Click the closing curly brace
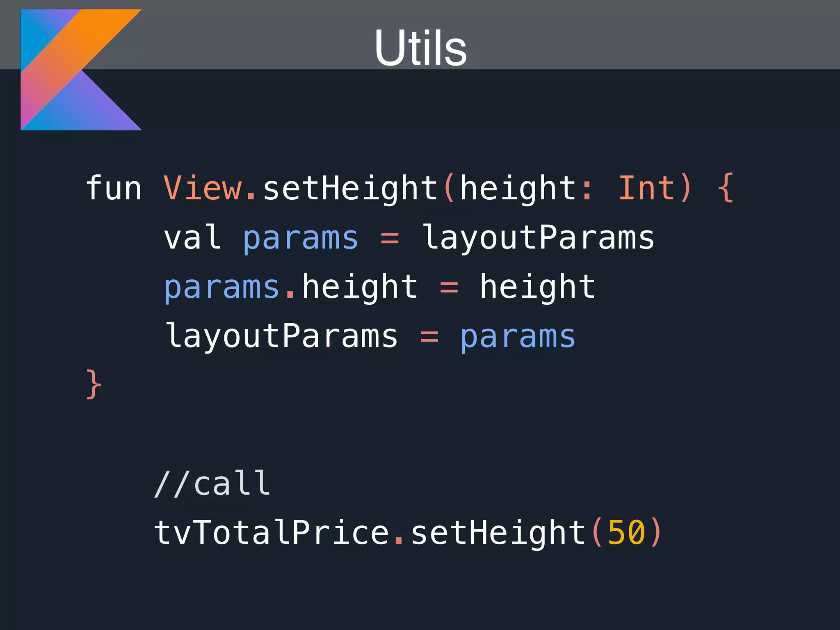This screenshot has height=630, width=840. 94,384
